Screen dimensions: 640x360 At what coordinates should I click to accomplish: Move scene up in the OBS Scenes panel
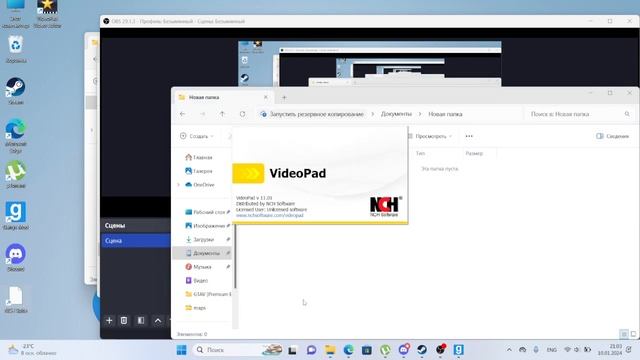pyautogui.click(x=158, y=320)
